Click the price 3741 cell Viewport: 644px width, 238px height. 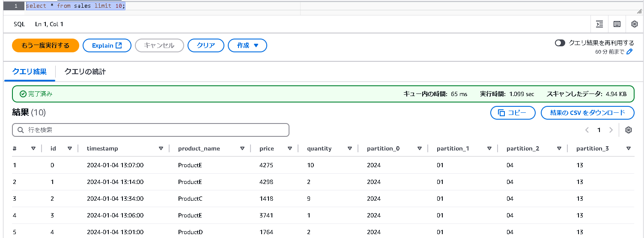266,215
